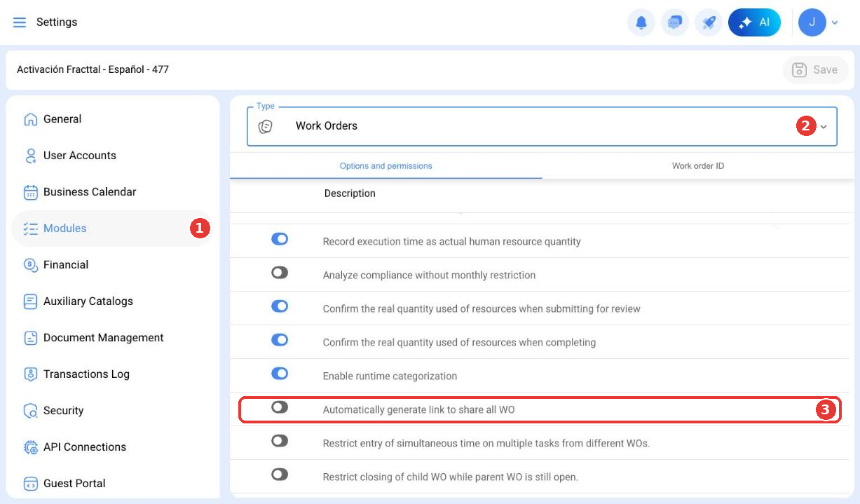
Task: Open the chat messages icon
Action: tap(674, 22)
